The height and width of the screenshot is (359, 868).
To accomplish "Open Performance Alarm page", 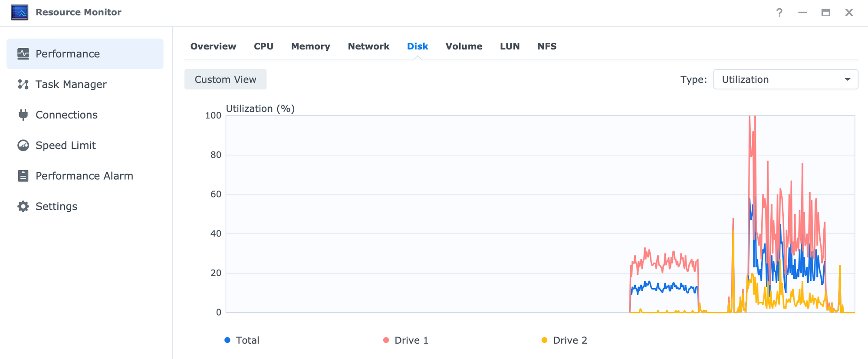I will click(85, 176).
